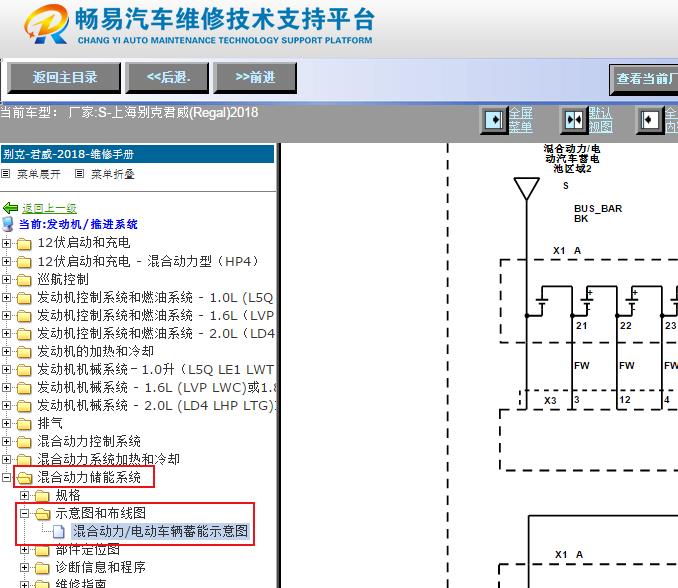
Task: Expand 发动机机械系统 - 1.0升 node
Action: click(x=6, y=370)
